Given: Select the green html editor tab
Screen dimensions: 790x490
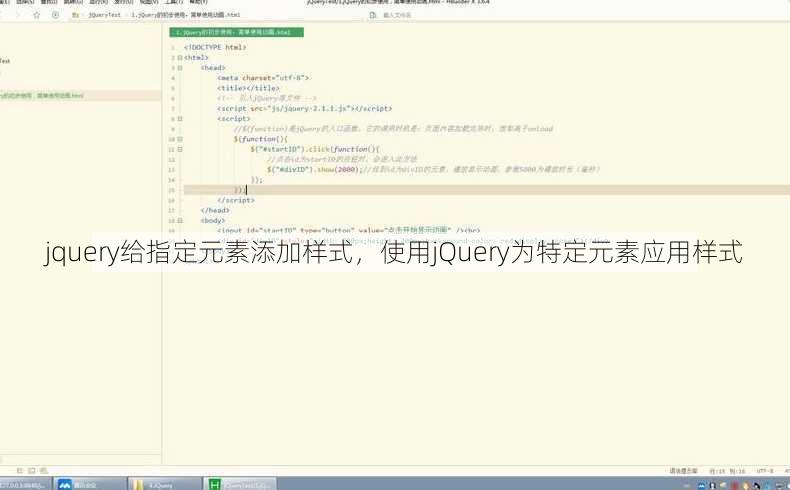Looking at the screenshot, I should [236, 32].
